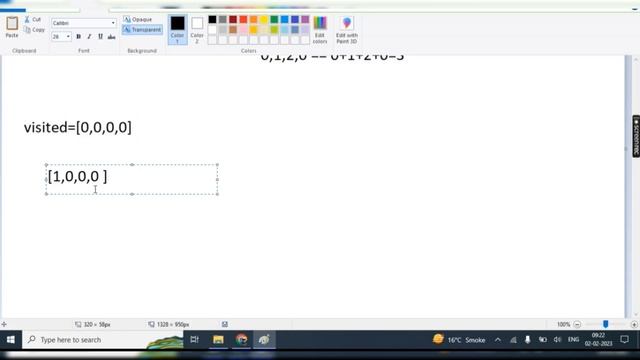640x360 pixels.
Task: Select Color 1 foreground box
Action: click(178, 30)
